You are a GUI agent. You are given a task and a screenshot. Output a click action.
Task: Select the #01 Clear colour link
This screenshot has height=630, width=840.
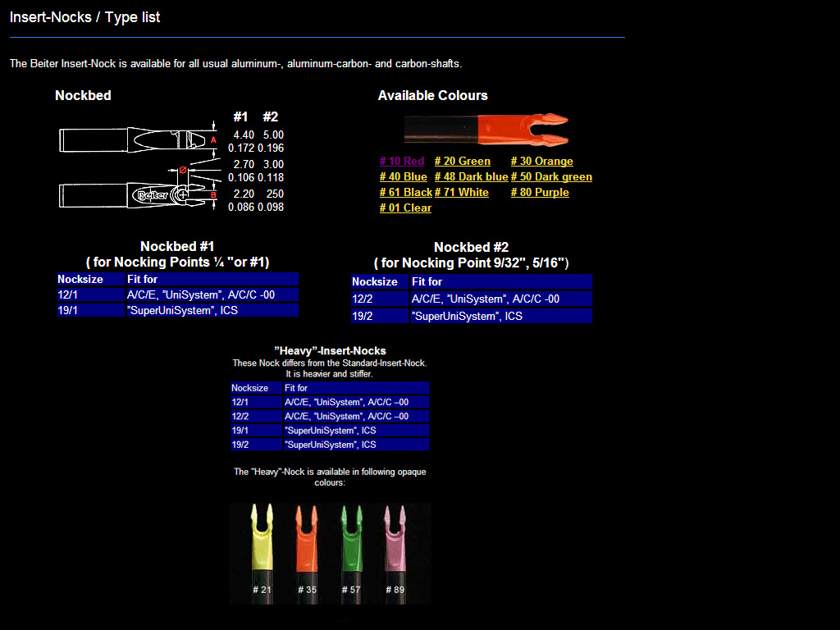[405, 208]
